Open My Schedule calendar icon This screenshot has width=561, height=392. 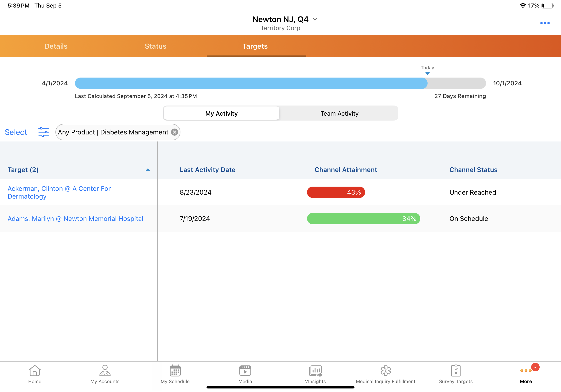[175, 371]
